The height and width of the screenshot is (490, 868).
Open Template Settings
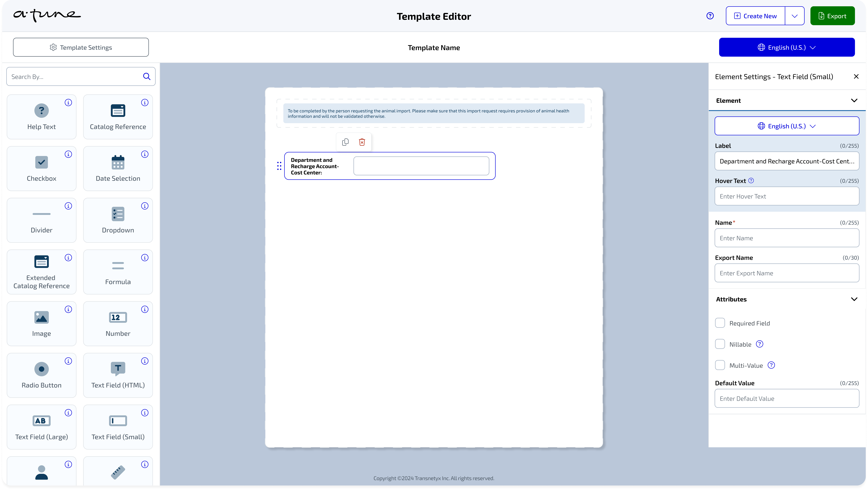point(81,47)
